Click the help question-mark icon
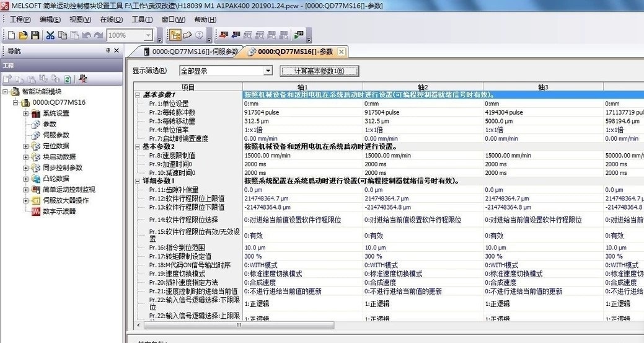Screen dimensions: 644x343 tap(199, 35)
